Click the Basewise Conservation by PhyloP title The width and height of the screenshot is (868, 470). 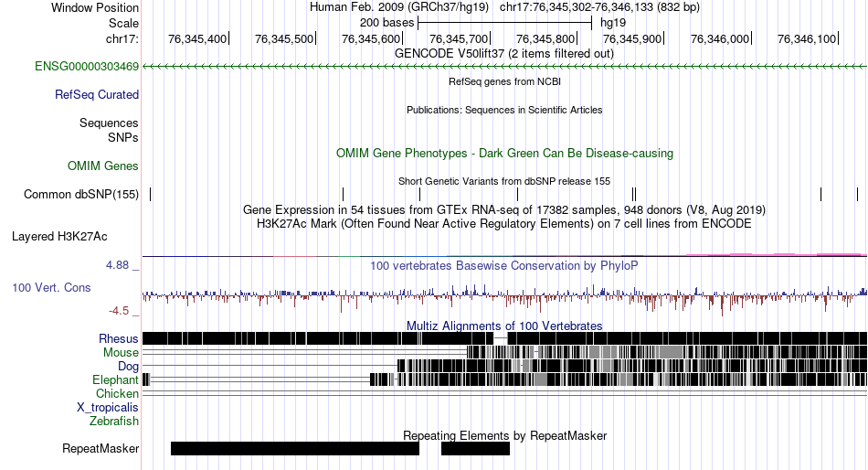[x=504, y=265]
